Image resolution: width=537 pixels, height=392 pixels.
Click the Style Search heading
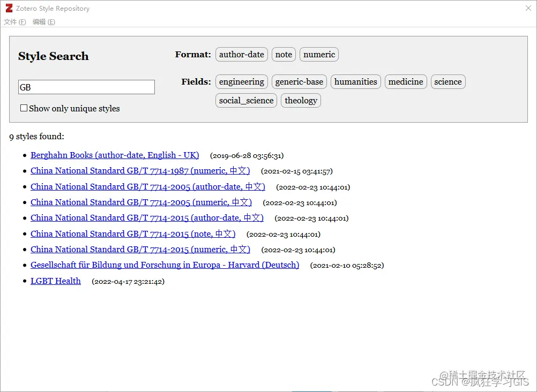[54, 56]
